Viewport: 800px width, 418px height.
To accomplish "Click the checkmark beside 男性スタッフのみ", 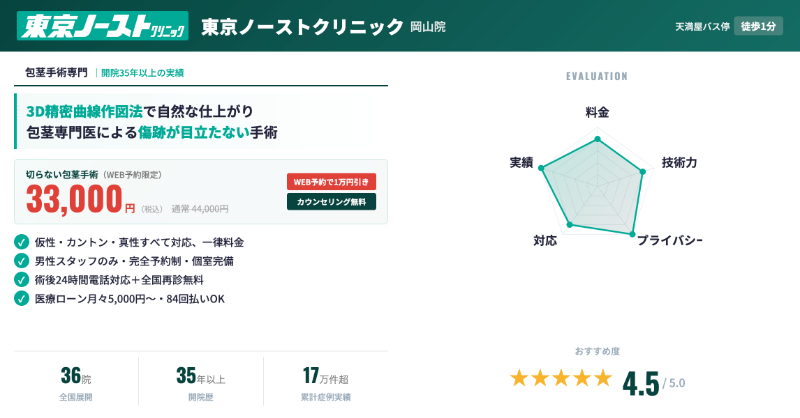I will (x=22, y=261).
